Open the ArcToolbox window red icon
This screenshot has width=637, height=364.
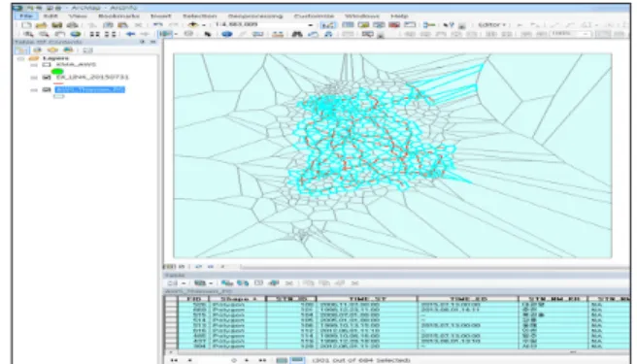point(394,25)
